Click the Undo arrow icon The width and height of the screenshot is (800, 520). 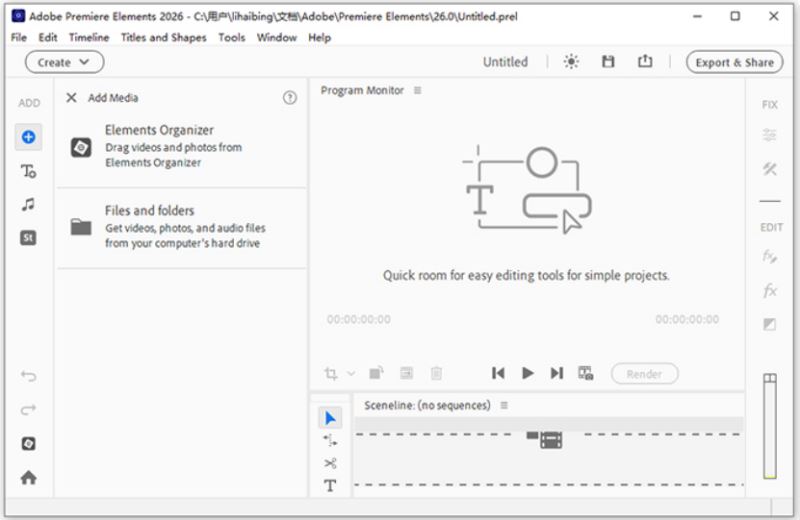tap(29, 376)
